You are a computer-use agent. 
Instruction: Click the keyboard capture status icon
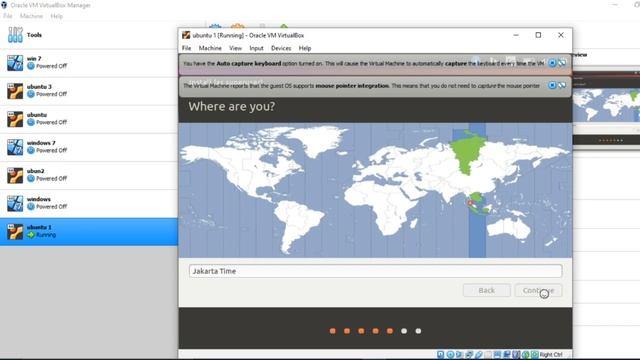[534, 354]
